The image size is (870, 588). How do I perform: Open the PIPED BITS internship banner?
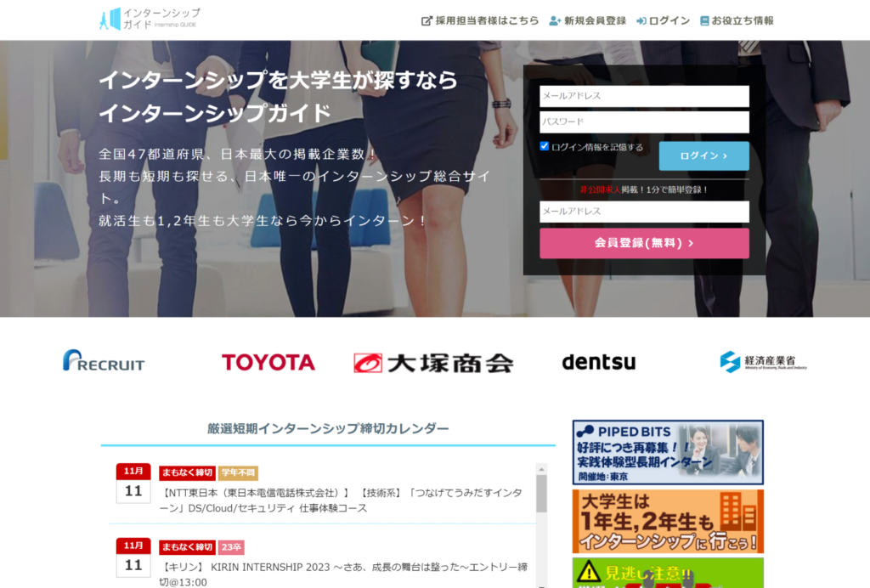(668, 452)
